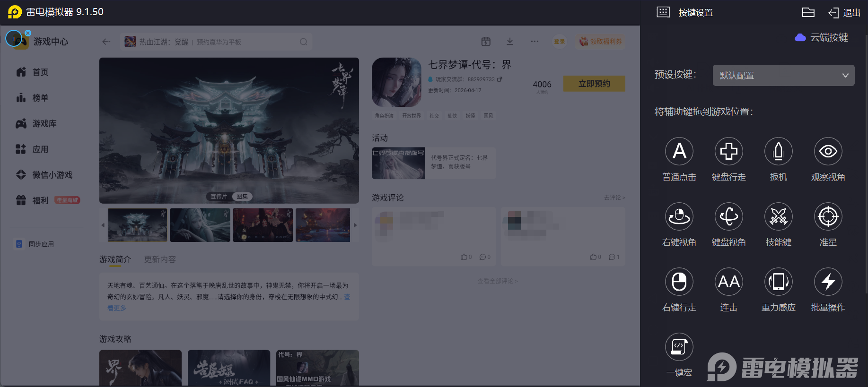This screenshot has width=868, height=387.
Task: Open the downloads arrow icon
Action: 510,42
